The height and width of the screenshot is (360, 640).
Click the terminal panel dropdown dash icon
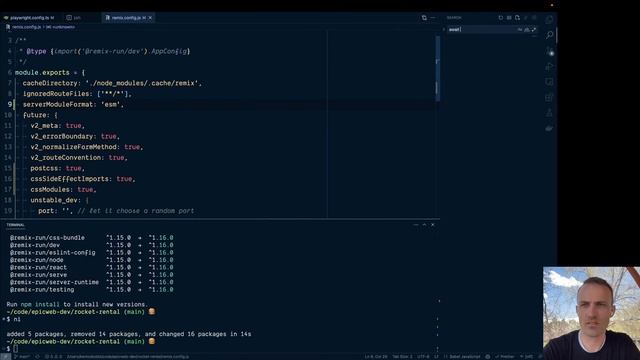tap(416, 225)
